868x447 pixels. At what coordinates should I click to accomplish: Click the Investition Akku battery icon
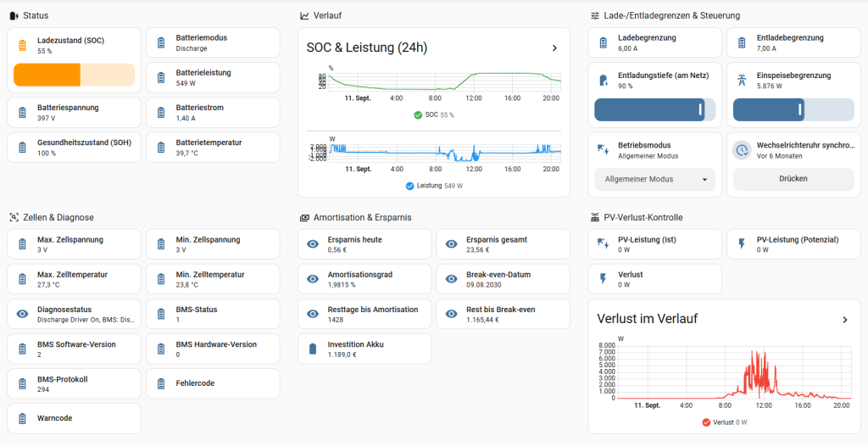pyautogui.click(x=313, y=349)
